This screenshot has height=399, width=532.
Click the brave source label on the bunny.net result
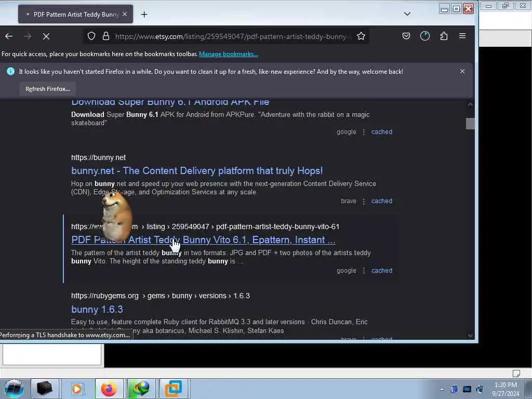[x=349, y=201]
